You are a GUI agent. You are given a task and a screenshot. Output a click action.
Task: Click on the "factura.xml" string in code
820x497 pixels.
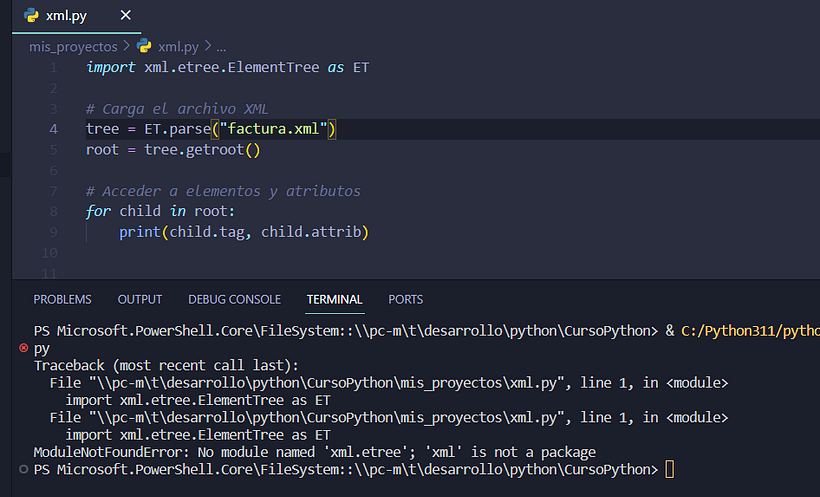pyautogui.click(x=273, y=129)
